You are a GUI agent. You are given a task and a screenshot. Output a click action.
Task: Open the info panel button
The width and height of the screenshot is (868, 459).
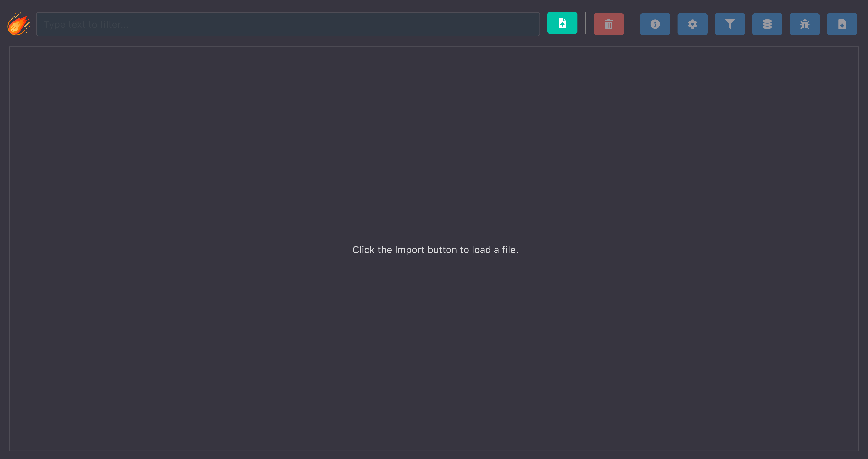click(x=655, y=24)
